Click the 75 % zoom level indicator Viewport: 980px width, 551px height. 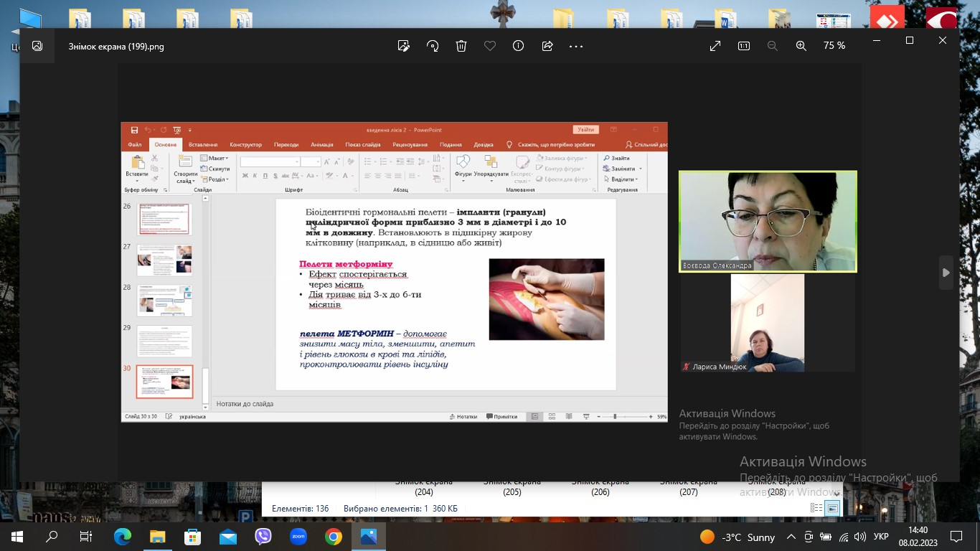(x=834, y=46)
